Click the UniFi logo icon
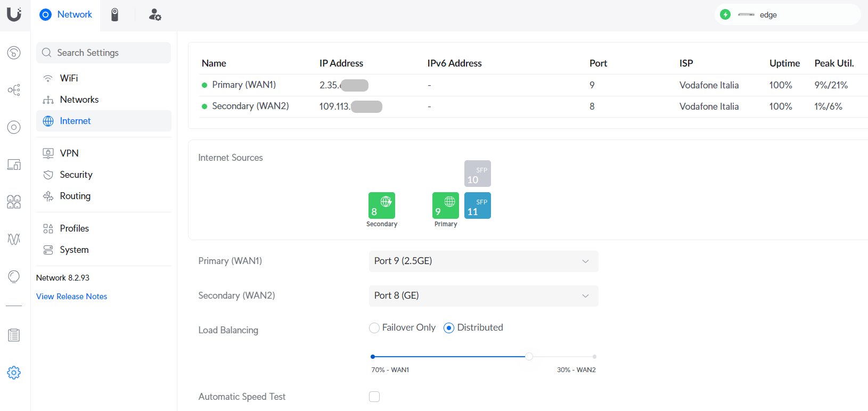Screen dimensions: 868x411 [x=14, y=14]
